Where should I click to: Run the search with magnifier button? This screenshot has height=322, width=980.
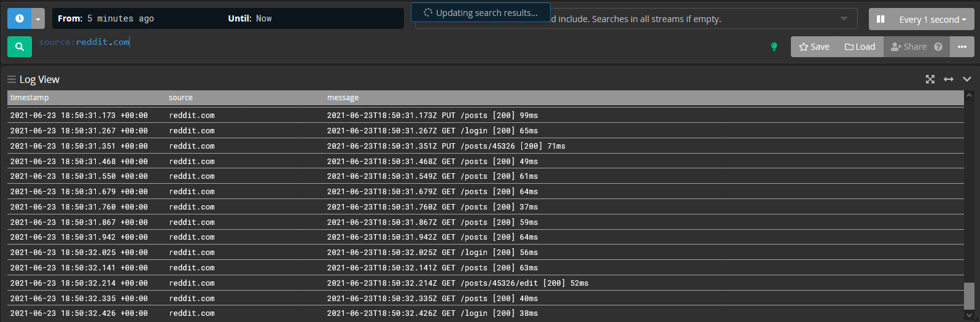pyautogui.click(x=20, y=47)
